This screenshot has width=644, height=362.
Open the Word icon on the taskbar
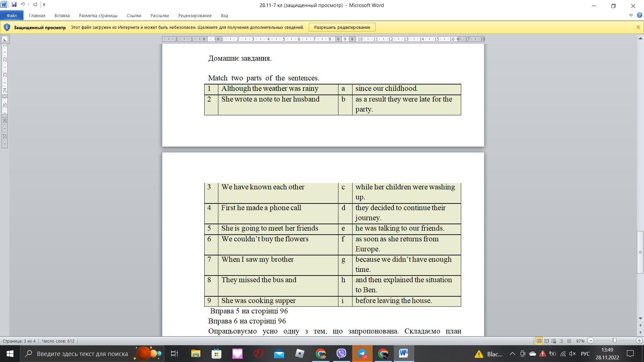point(404,354)
